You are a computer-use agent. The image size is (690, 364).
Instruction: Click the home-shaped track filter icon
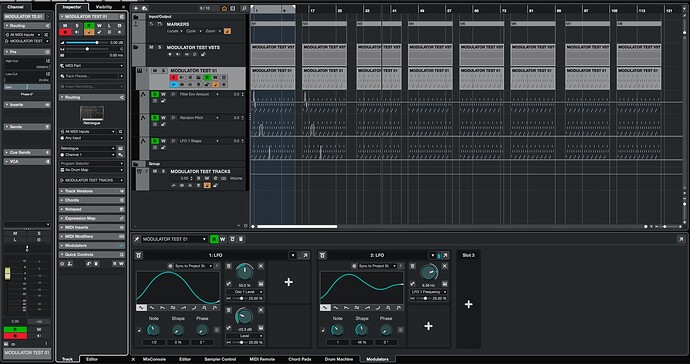click(224, 8)
